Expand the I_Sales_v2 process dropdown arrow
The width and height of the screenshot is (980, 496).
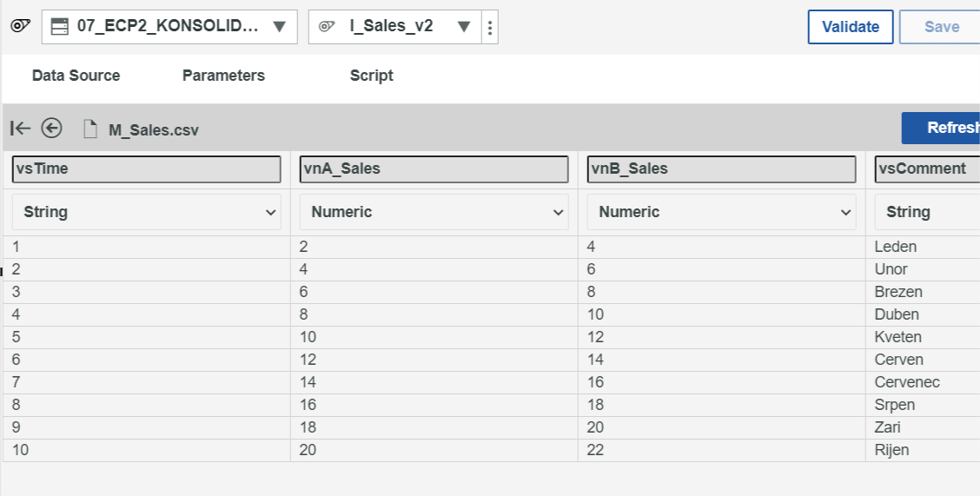click(464, 26)
